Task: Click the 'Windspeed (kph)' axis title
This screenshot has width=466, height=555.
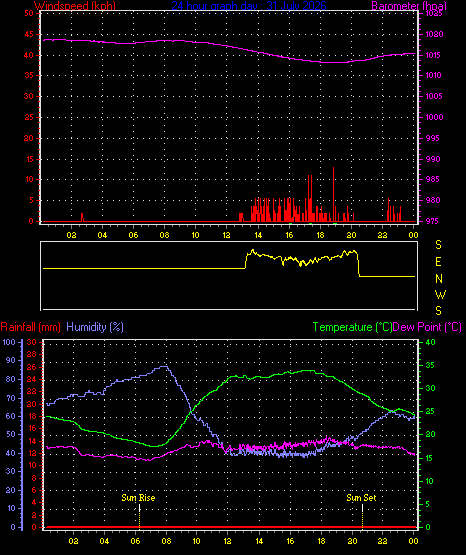Action: 75,5
